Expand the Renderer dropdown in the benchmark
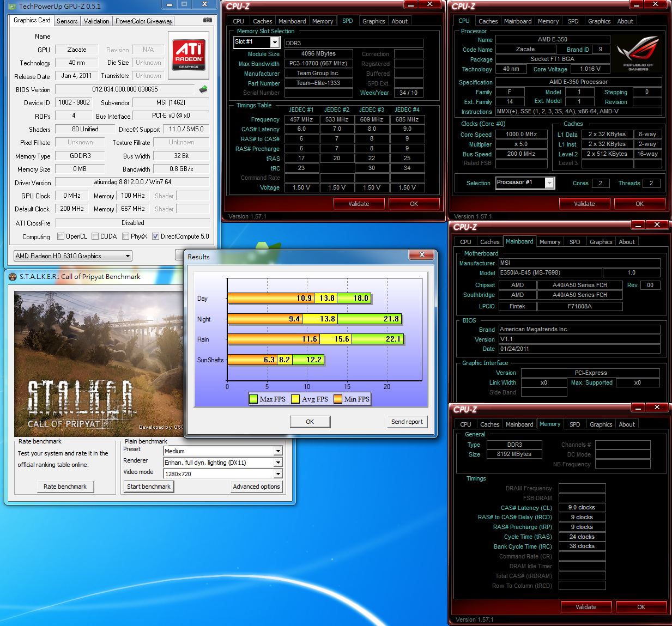This screenshot has height=626, width=672. (x=223, y=463)
